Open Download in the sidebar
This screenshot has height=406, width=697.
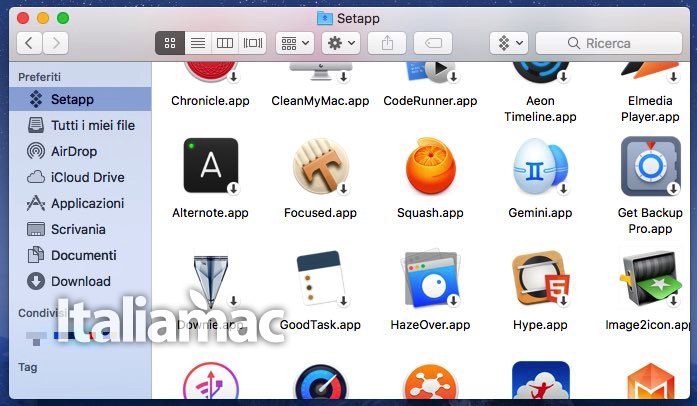[x=80, y=281]
